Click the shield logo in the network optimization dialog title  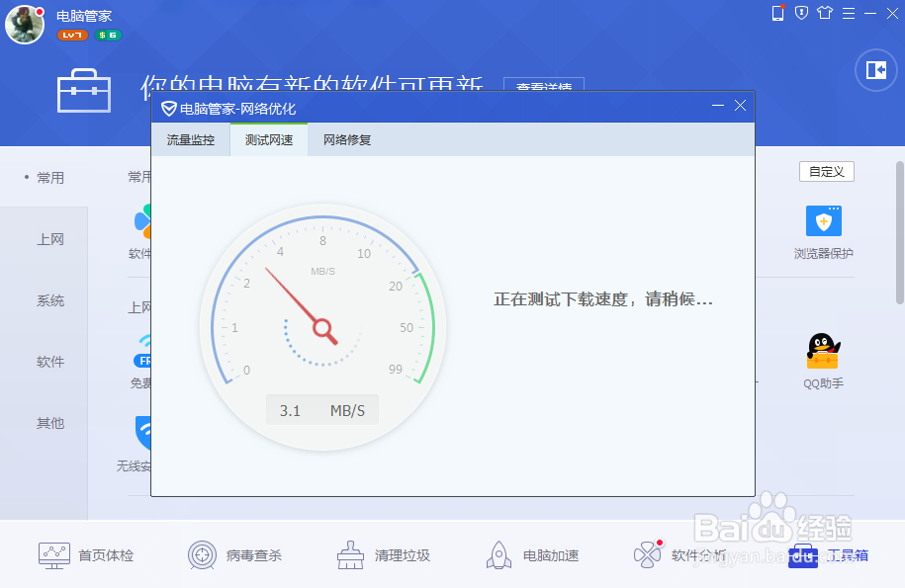(x=168, y=109)
